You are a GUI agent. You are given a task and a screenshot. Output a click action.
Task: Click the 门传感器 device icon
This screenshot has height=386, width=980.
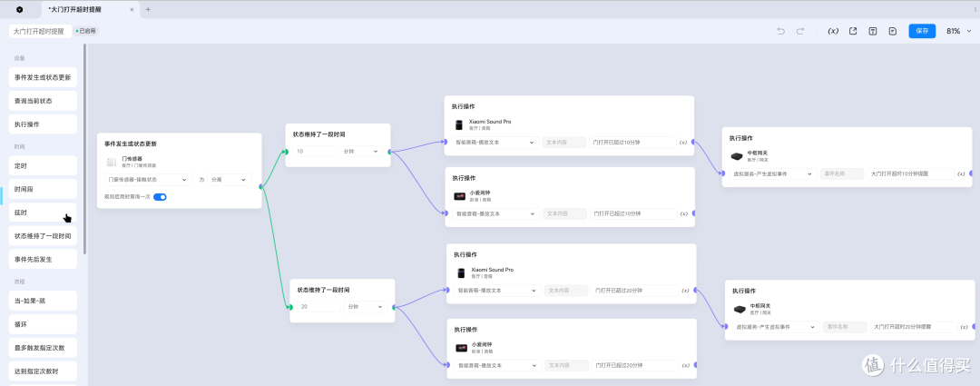click(112, 162)
